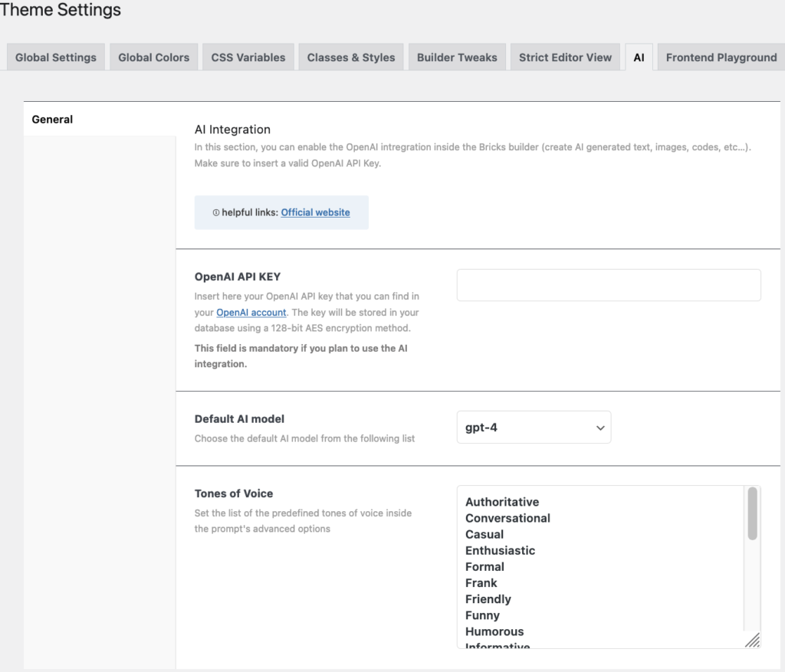Click the AI tab
The height and width of the screenshot is (672, 785).
click(x=639, y=57)
